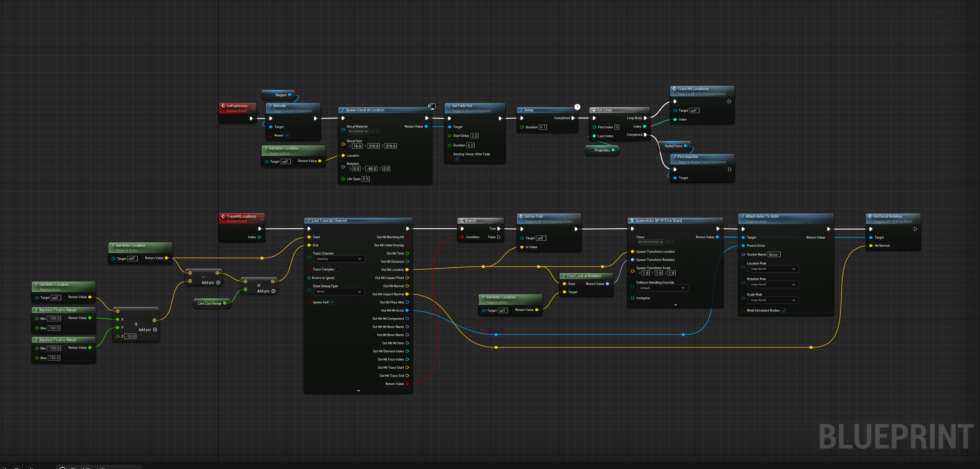
Task: Open the Collision Handling Override Default dropdown
Action: [662, 288]
